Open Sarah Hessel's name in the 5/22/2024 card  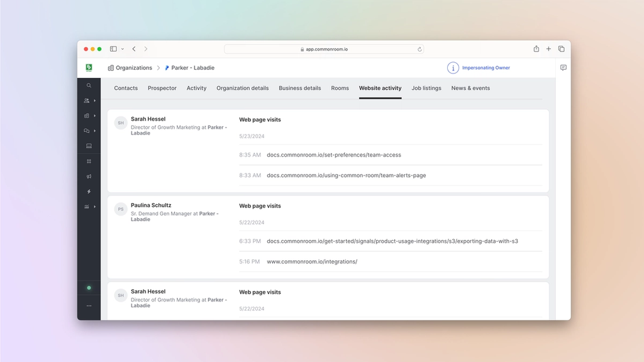148,292
